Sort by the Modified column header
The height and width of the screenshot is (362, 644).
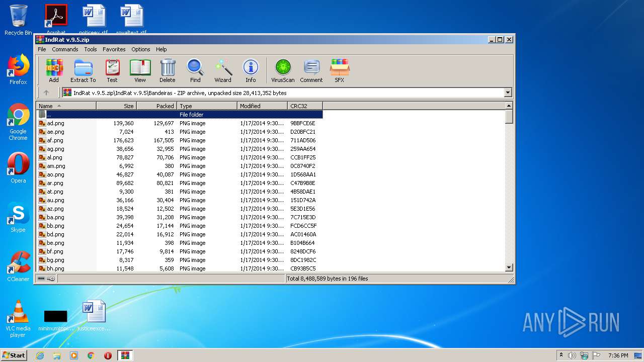click(x=262, y=106)
